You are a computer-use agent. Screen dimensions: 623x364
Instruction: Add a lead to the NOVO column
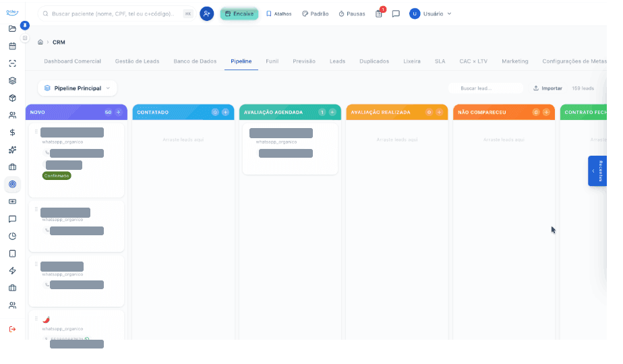(119, 113)
